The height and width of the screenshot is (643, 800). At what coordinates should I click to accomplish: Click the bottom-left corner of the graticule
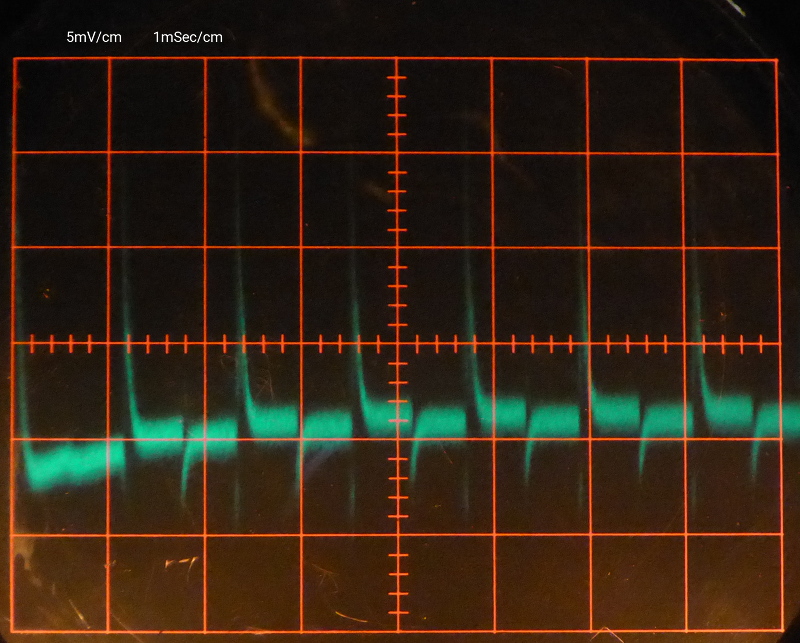[x=14, y=630]
